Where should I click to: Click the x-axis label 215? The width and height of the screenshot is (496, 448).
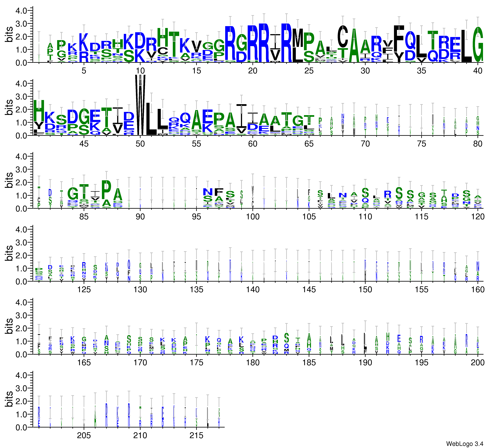tap(196, 436)
